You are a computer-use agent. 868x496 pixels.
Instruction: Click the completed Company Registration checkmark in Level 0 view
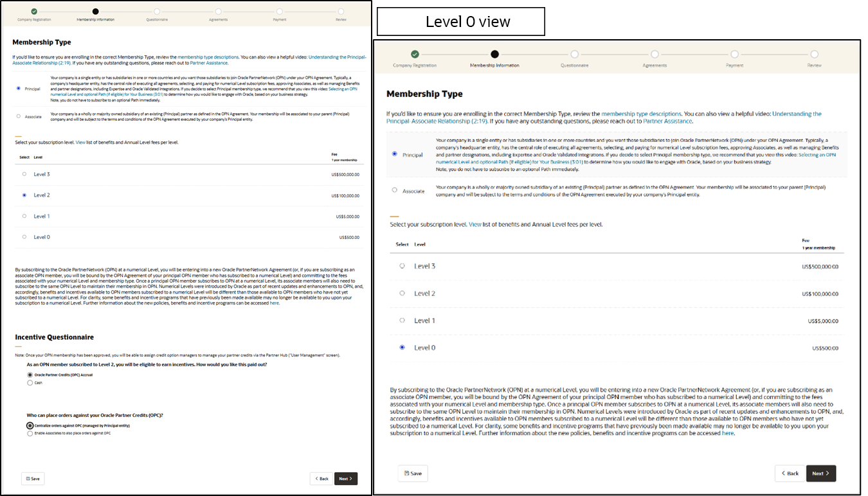(x=415, y=54)
